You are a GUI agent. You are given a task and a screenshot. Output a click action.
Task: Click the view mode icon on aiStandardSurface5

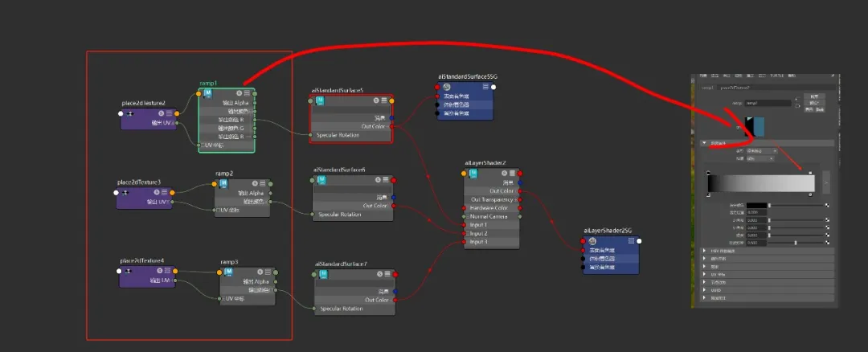(x=383, y=100)
